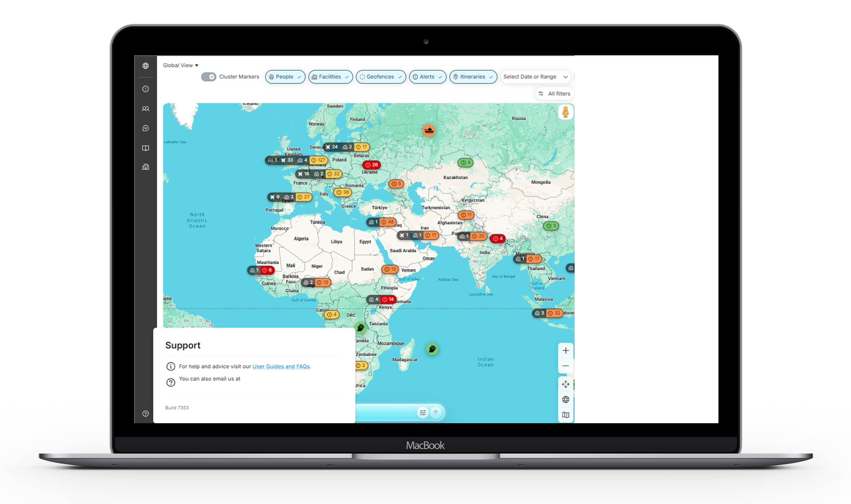Screen dimensions: 851x504
Task: Toggle the Alerts filter chip
Action: tap(428, 77)
